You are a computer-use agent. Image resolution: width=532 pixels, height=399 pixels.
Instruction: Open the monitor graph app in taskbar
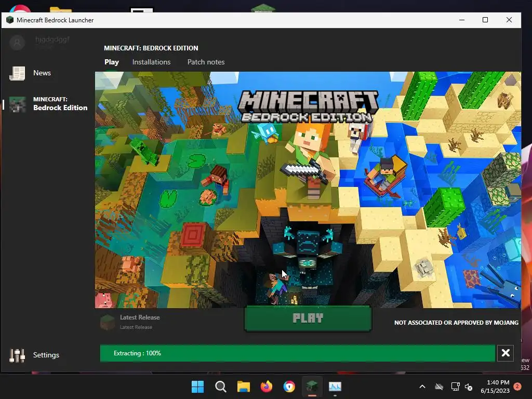(335, 387)
